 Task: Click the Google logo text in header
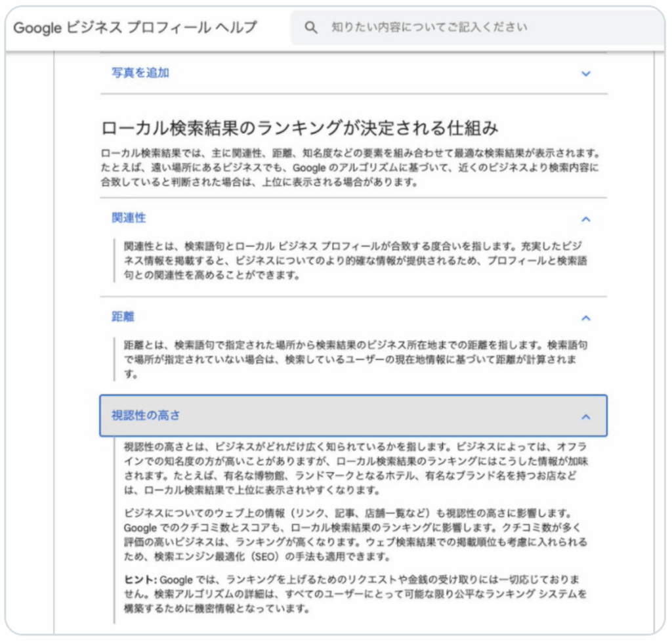click(x=38, y=28)
